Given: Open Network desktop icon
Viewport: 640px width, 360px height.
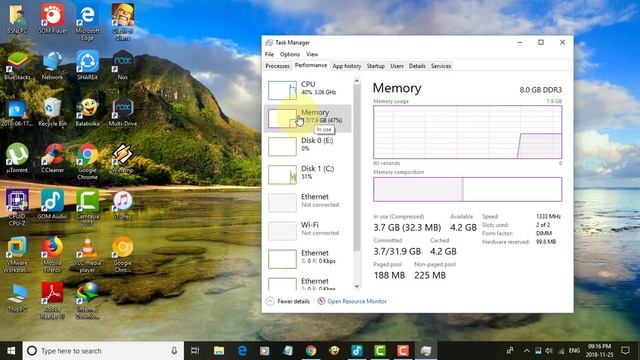Looking at the screenshot, I should tap(52, 66).
